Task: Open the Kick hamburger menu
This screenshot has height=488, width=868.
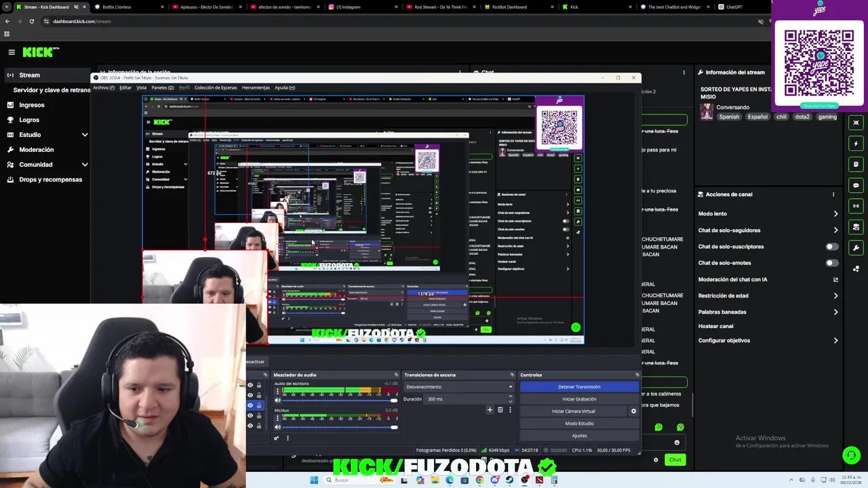Action: (12, 52)
